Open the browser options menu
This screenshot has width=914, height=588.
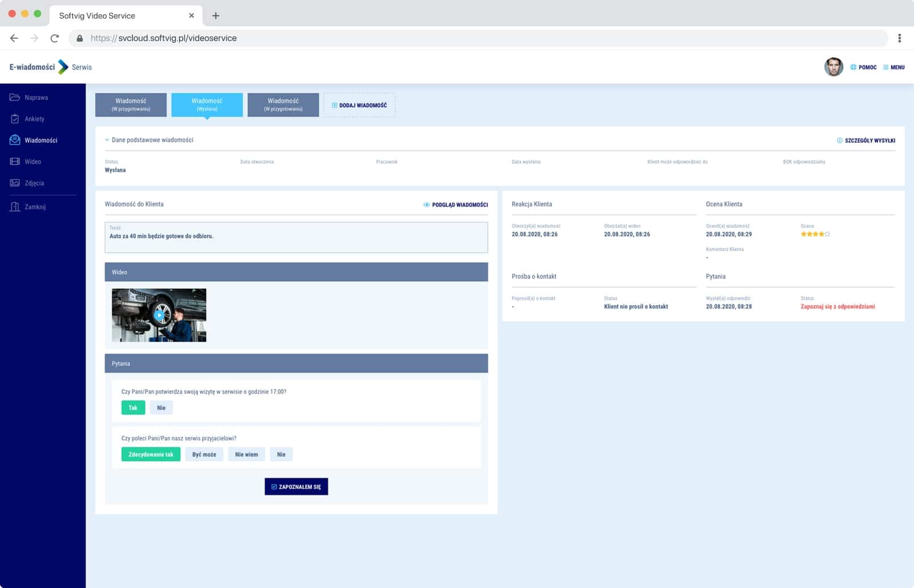pyautogui.click(x=899, y=38)
